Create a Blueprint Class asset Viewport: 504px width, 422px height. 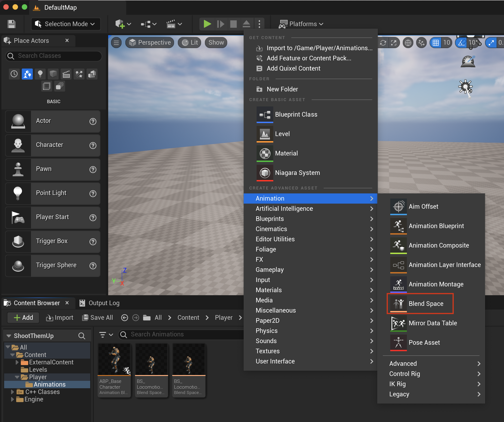point(310,115)
